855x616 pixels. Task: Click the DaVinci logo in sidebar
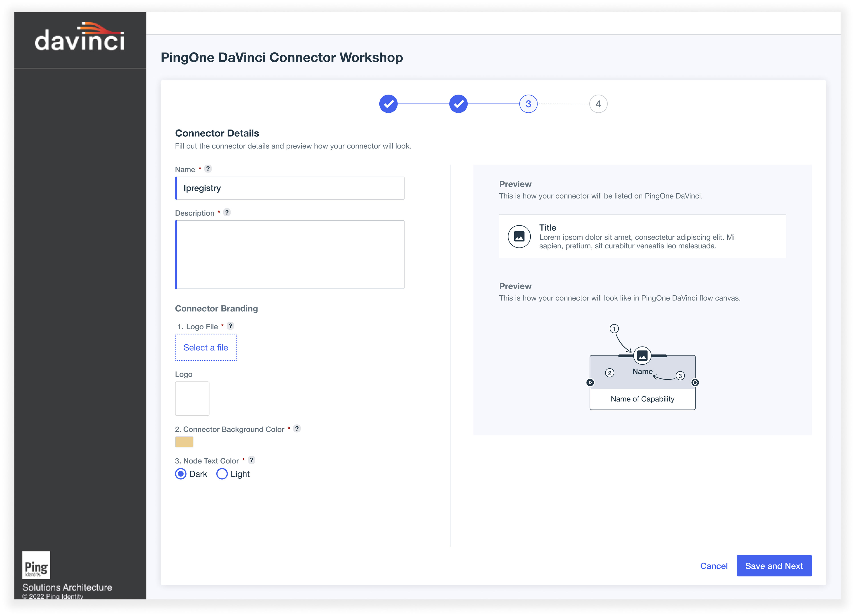click(79, 36)
